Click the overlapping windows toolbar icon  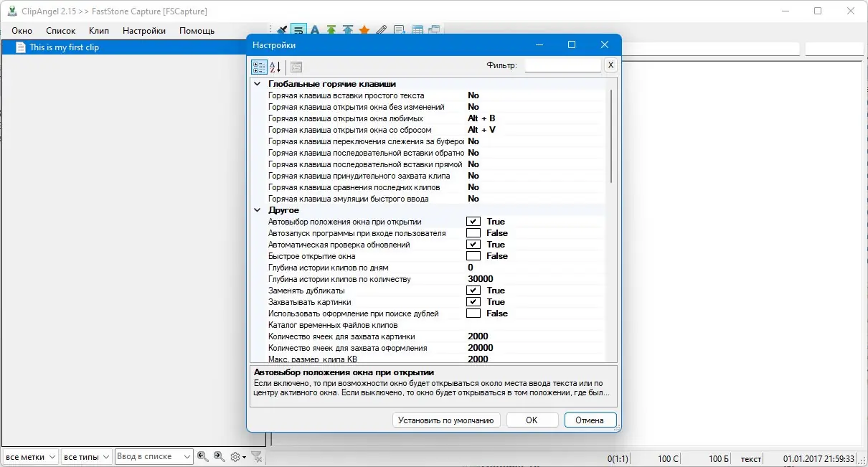pyautogui.click(x=434, y=31)
